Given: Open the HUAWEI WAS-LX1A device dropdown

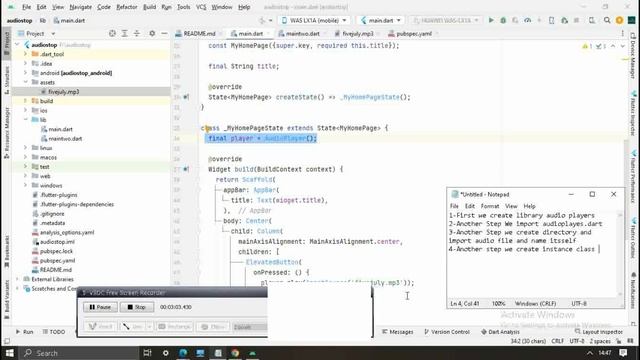Looking at the screenshot, I should pyautogui.click(x=445, y=20).
